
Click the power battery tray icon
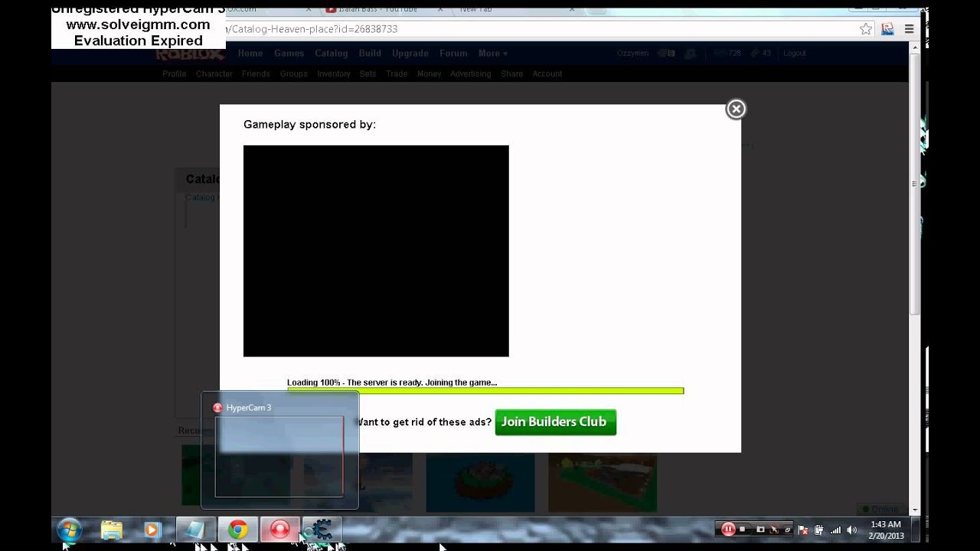(x=819, y=530)
